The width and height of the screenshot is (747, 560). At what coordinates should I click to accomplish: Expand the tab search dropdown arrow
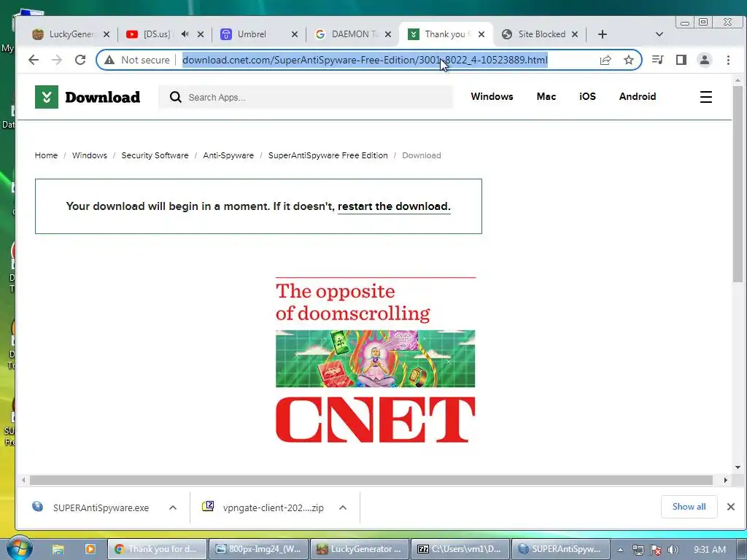pyautogui.click(x=659, y=34)
